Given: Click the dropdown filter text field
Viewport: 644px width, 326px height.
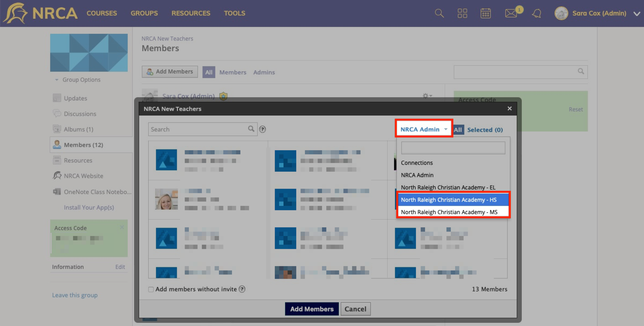Looking at the screenshot, I should click(453, 147).
